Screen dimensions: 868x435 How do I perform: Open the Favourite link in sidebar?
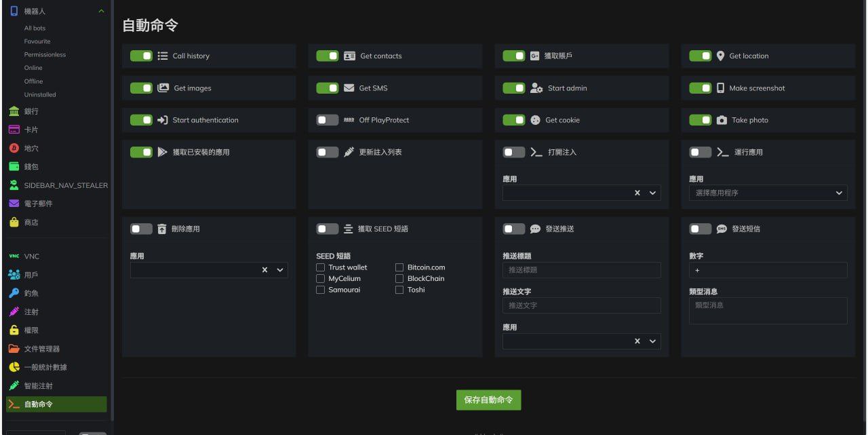(37, 41)
